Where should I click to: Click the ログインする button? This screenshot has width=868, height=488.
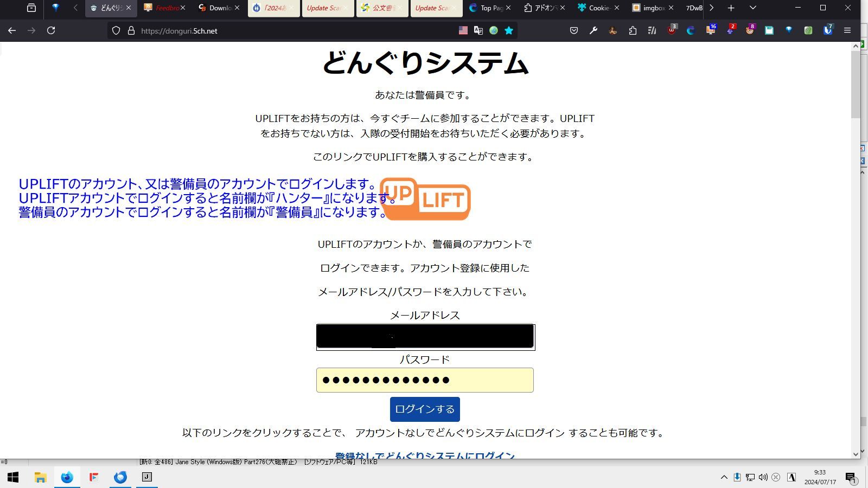425,409
